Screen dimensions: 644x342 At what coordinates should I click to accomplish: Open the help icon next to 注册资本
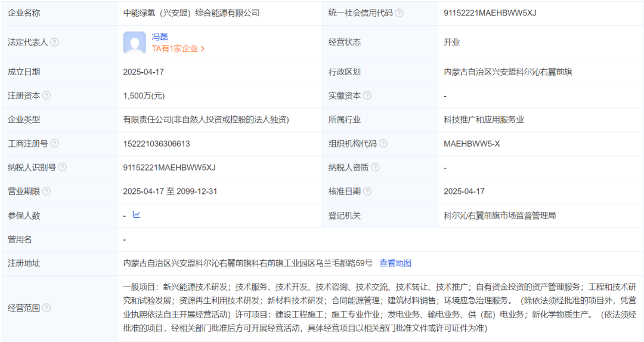(47, 95)
